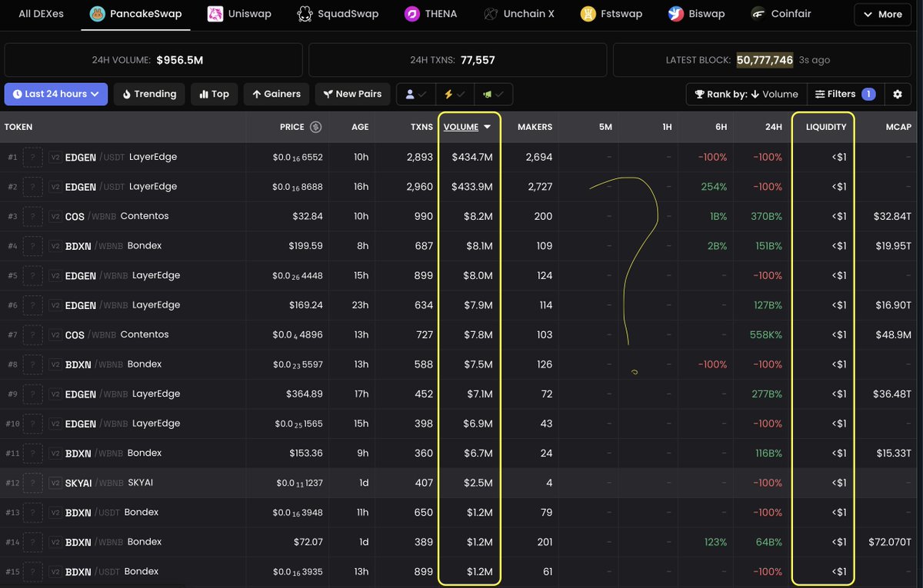This screenshot has height=588, width=923.
Task: Click token placeholder icon in row #4 BDXN
Action: (x=33, y=246)
